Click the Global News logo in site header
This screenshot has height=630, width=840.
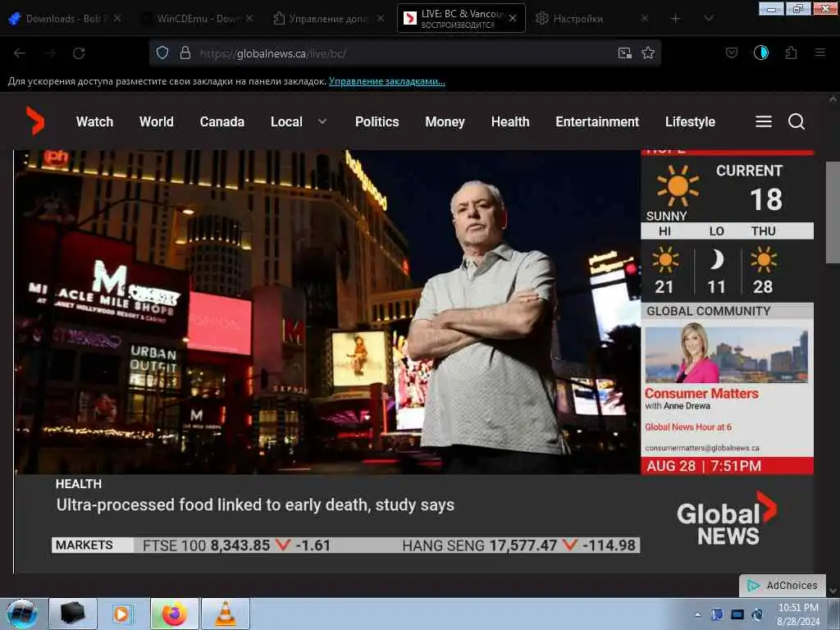tap(35, 121)
